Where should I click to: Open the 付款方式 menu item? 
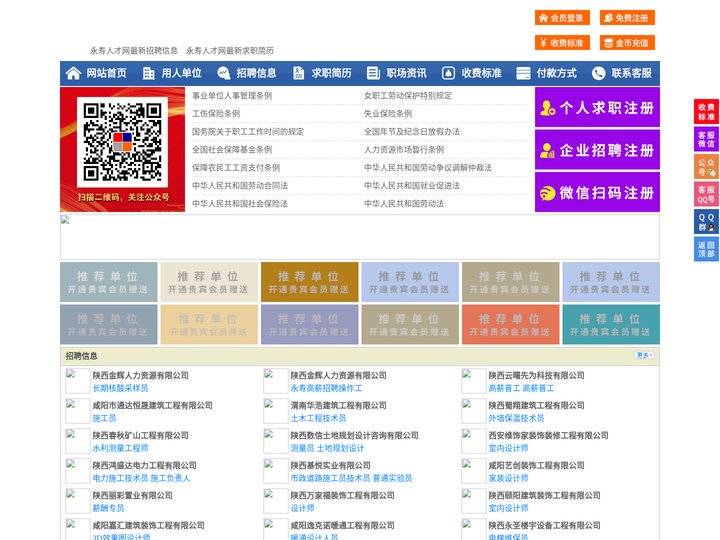557,73
